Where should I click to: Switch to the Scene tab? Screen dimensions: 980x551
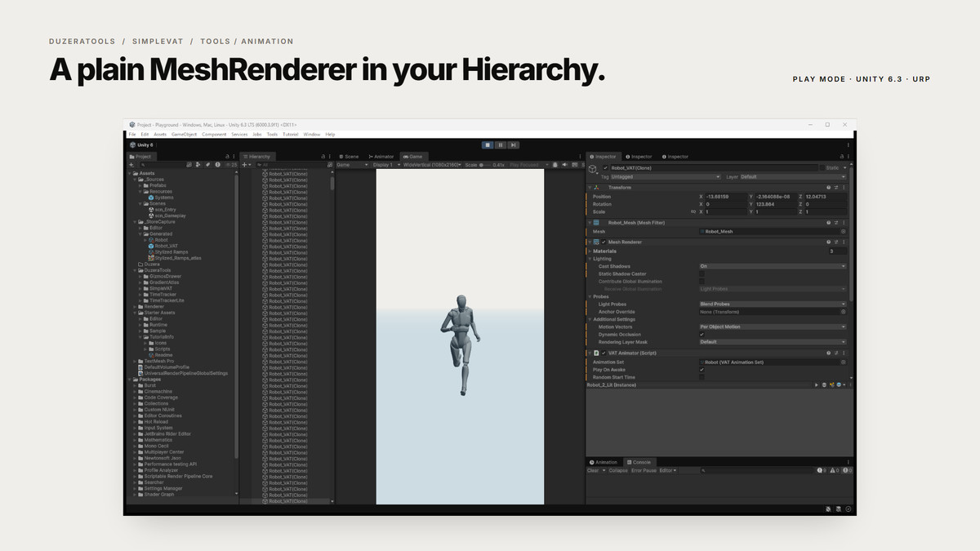350,157
